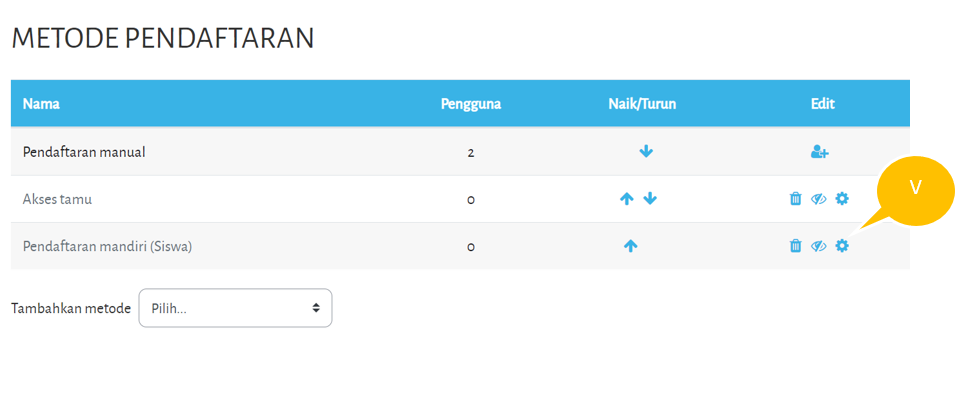Click the Akses tamu row name
The image size is (973, 405).
[58, 199]
